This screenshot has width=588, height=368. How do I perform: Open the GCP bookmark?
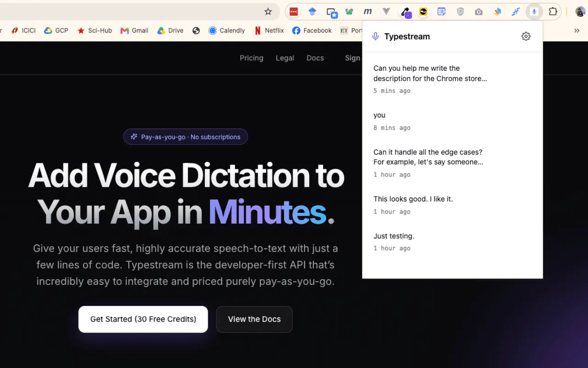(56, 31)
